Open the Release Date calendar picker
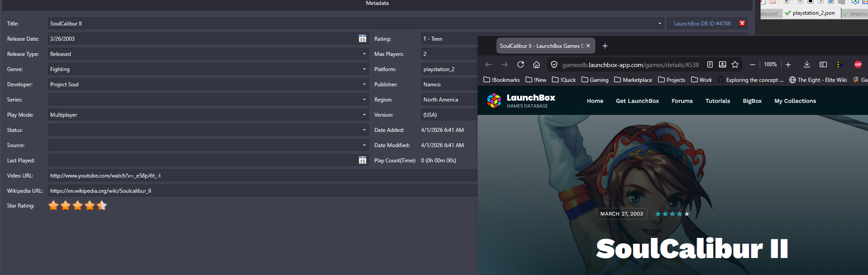The image size is (868, 275). point(363,39)
